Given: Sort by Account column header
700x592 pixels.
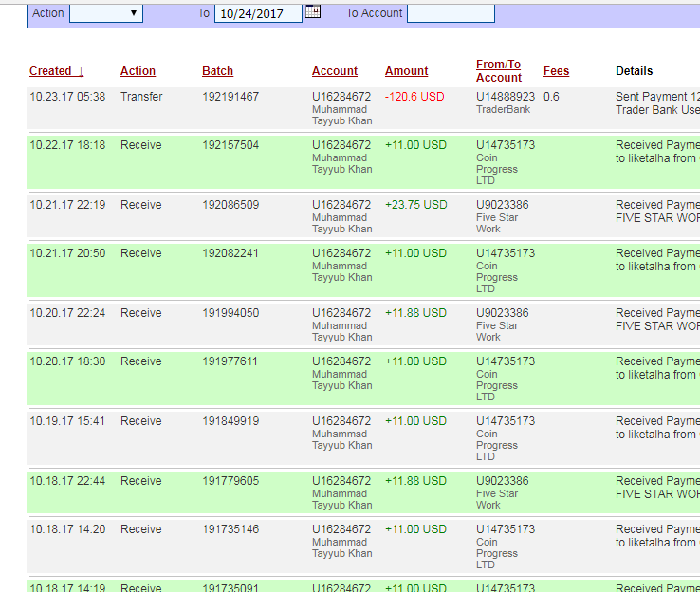Looking at the screenshot, I should point(335,71).
